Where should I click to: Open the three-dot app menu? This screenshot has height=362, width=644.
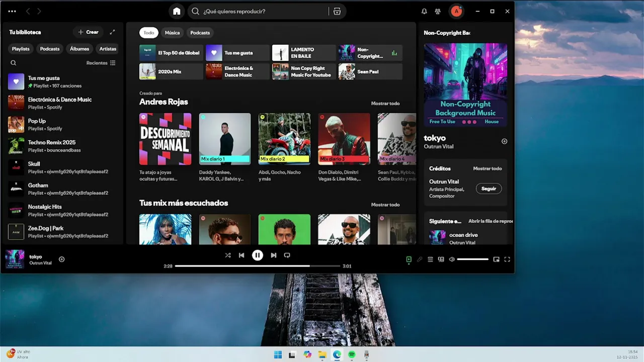tap(13, 11)
